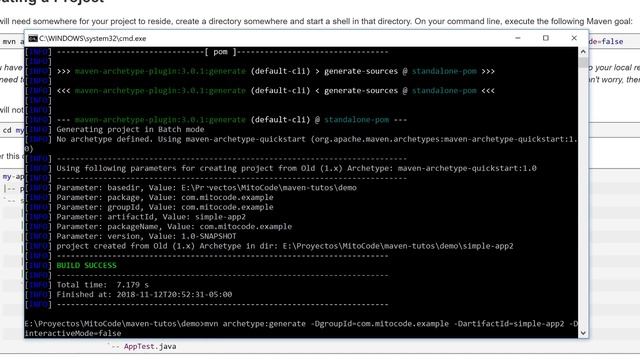Click the cmd.exe title bar icon

33,38
